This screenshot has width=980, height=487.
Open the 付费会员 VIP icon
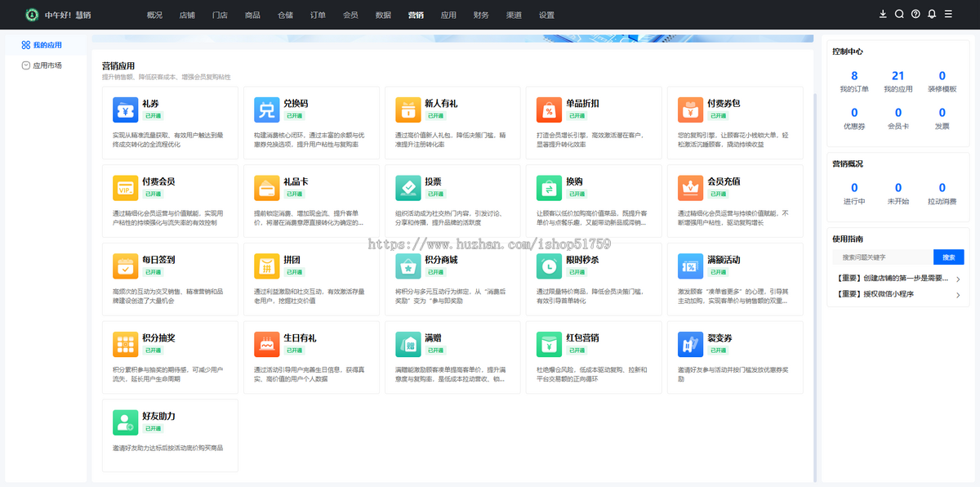coord(126,187)
